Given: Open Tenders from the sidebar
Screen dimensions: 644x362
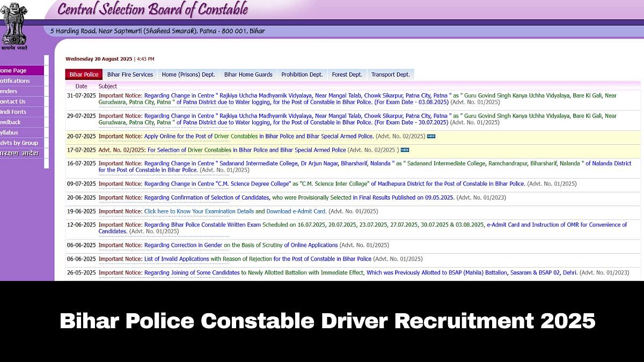Looking at the screenshot, I should pyautogui.click(x=9, y=91).
